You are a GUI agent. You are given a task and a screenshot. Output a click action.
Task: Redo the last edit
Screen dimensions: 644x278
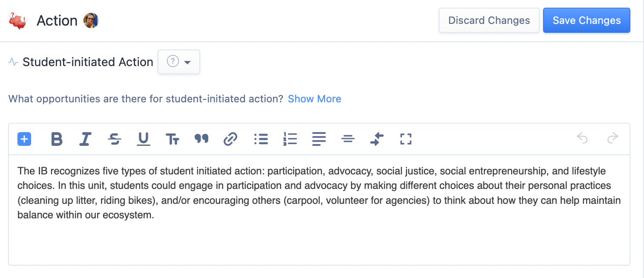(612, 138)
